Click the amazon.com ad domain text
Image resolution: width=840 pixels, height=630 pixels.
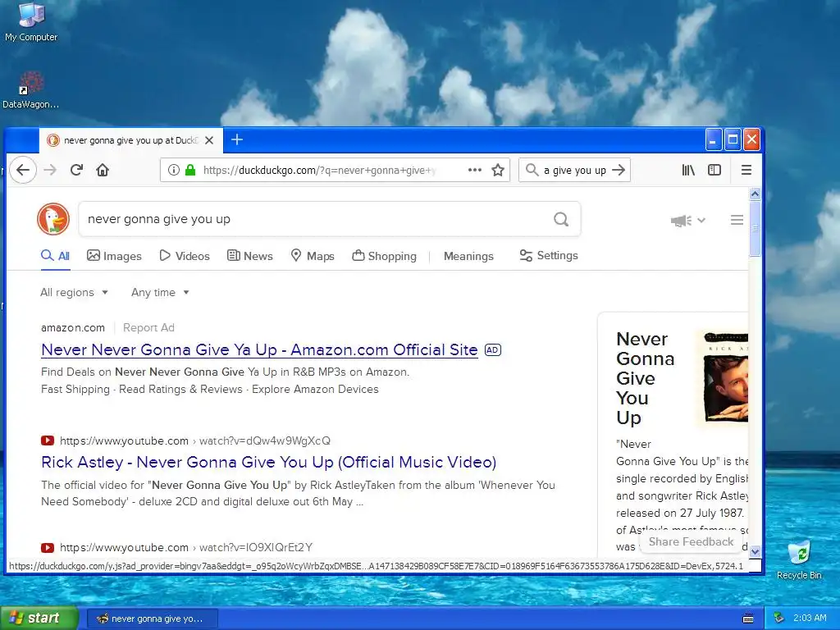click(73, 327)
